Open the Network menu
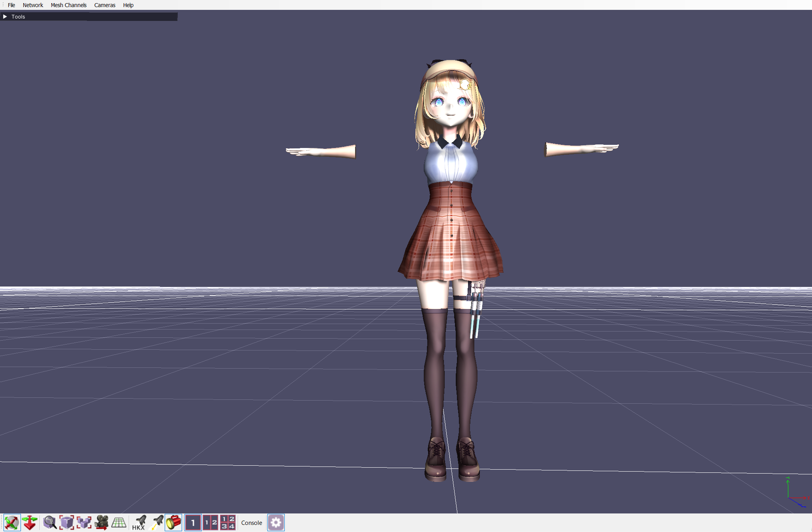The height and width of the screenshot is (532, 812). click(33, 5)
